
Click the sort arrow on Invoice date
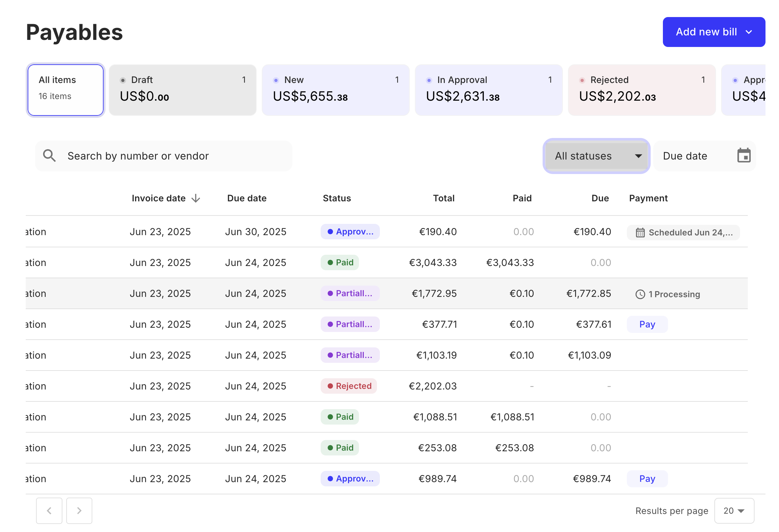(196, 198)
